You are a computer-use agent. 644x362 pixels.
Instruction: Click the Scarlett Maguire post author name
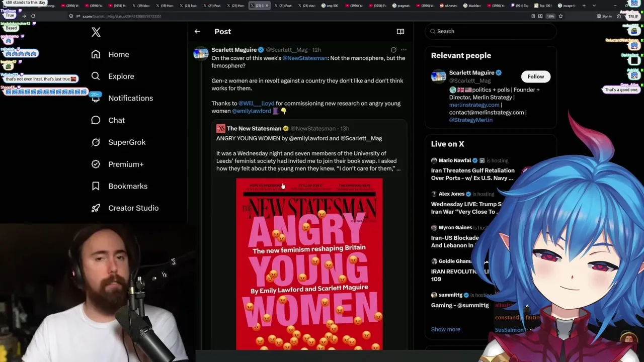(x=234, y=50)
